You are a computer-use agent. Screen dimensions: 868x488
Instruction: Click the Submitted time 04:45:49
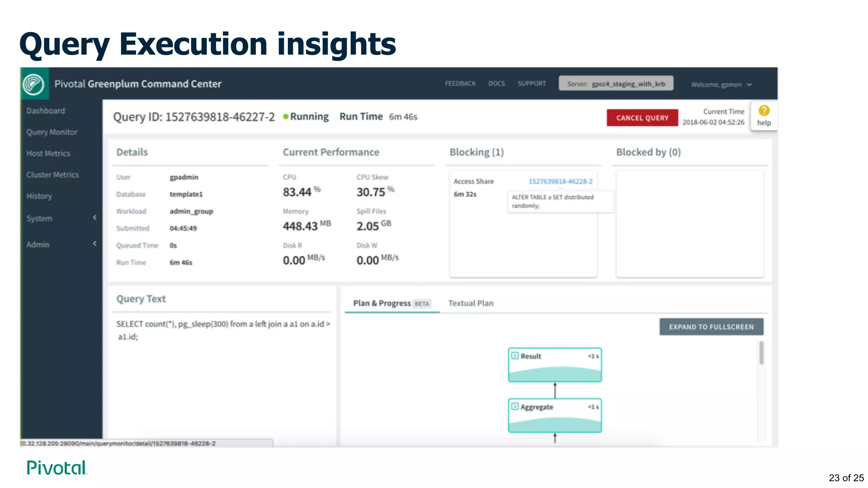point(183,228)
